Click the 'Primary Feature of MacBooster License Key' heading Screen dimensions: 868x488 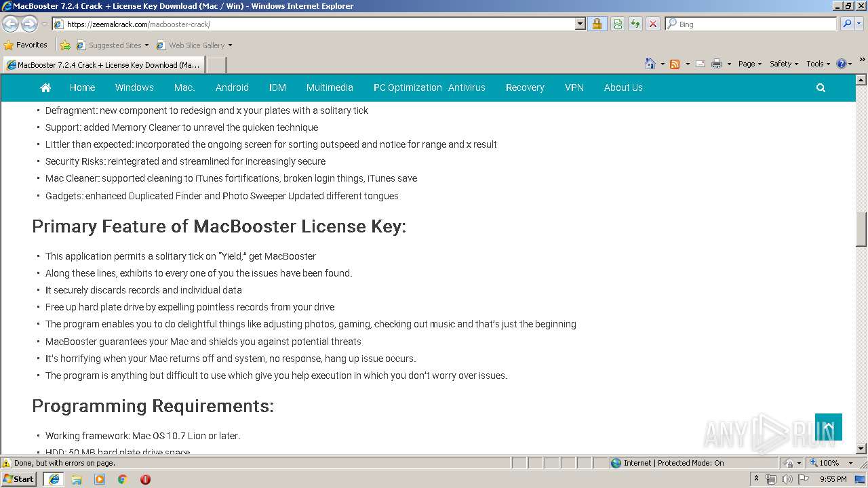pyautogui.click(x=219, y=226)
